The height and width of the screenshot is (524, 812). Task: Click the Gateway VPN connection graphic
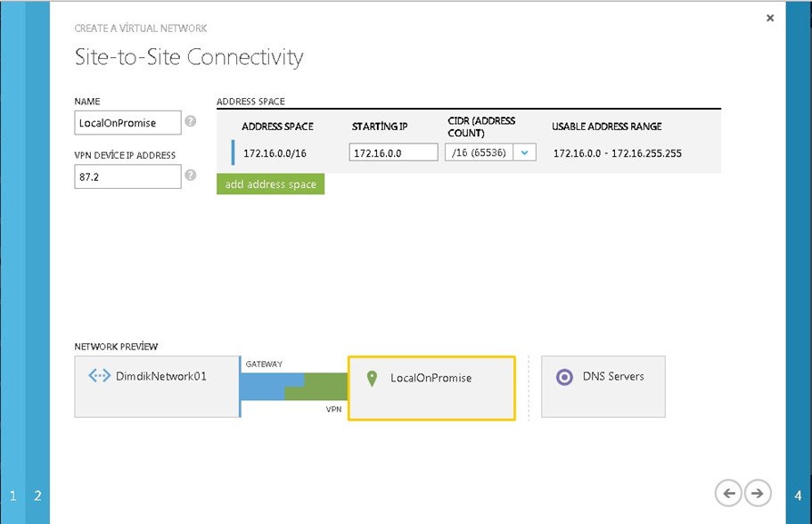(x=293, y=387)
